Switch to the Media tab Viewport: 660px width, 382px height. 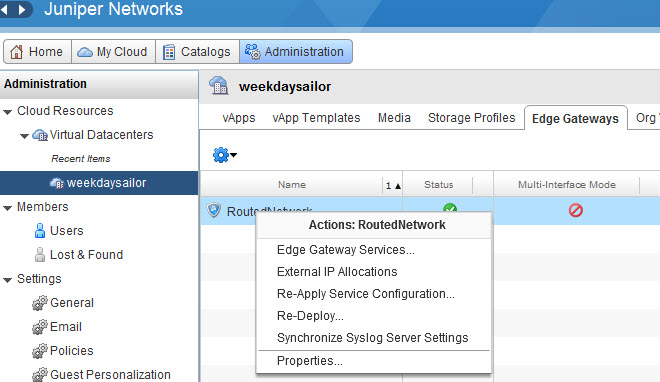(x=394, y=118)
